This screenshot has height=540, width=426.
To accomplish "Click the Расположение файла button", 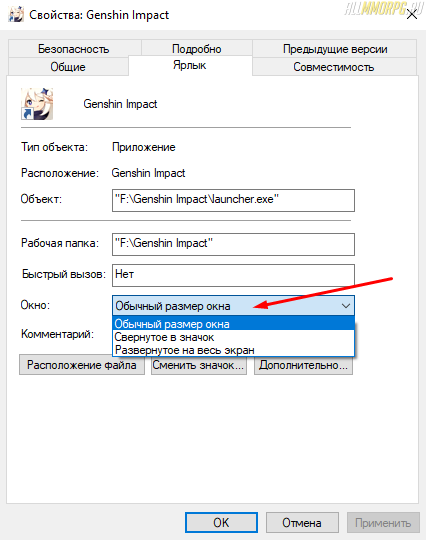I will tap(82, 365).
